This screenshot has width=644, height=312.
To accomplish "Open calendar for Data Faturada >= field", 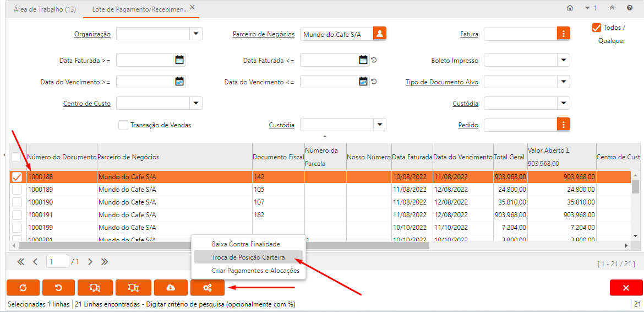I will 179,60.
